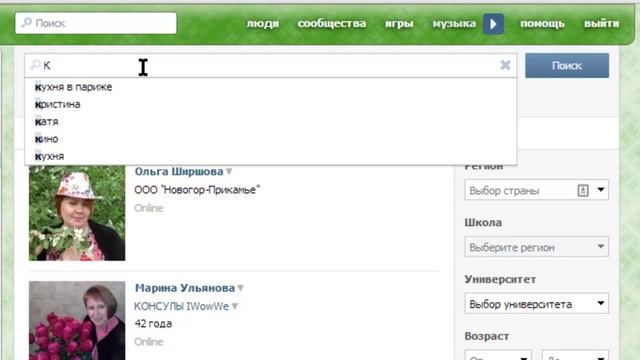This screenshot has height=360, width=640.
Task: Open музыка from the header menu
Action: (x=454, y=24)
